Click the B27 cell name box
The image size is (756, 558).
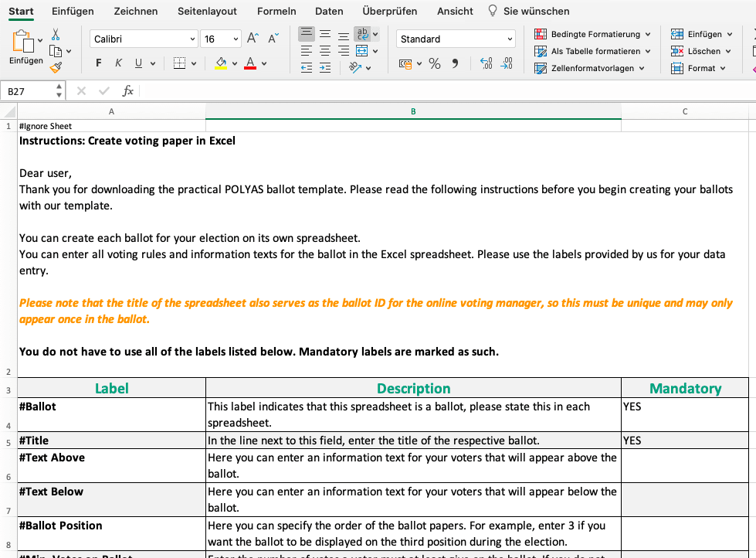pos(29,91)
